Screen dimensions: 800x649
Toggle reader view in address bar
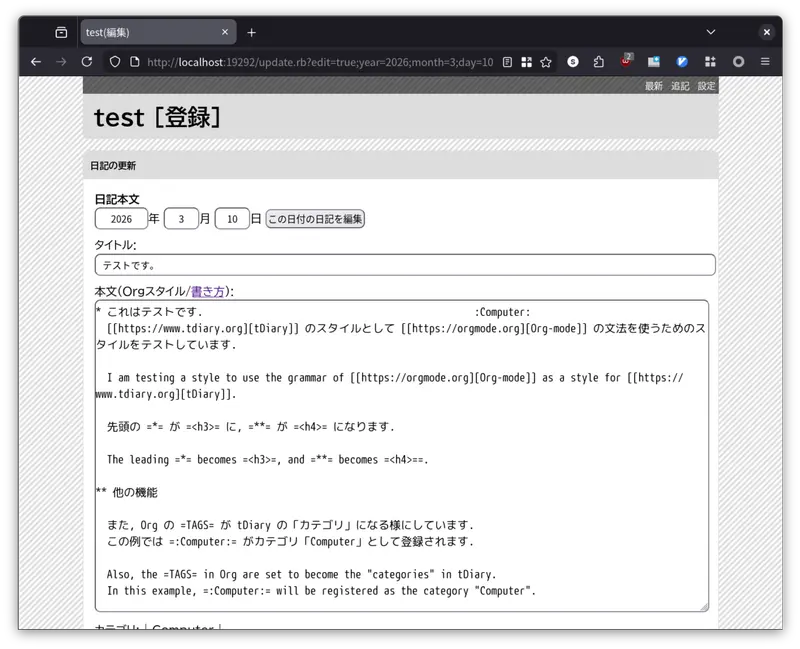coord(508,62)
